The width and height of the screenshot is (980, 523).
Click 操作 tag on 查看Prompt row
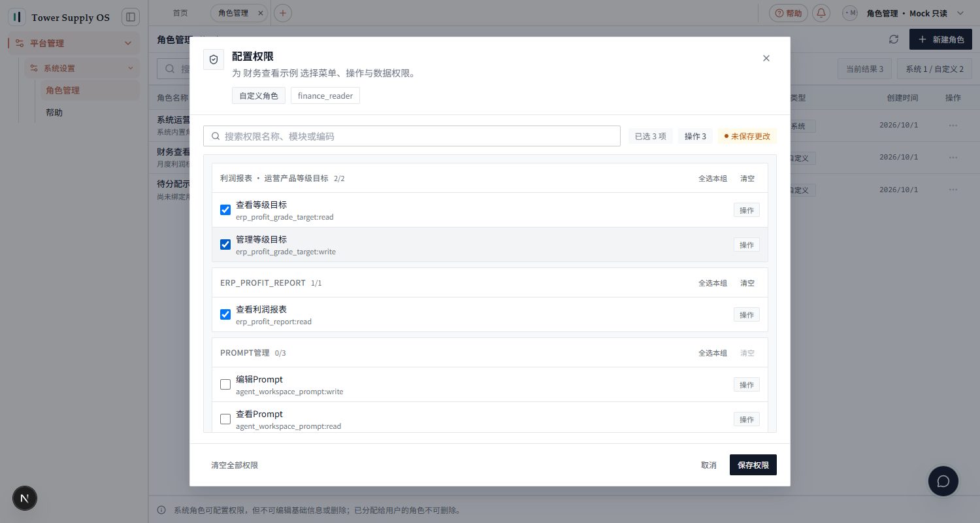[746, 419]
